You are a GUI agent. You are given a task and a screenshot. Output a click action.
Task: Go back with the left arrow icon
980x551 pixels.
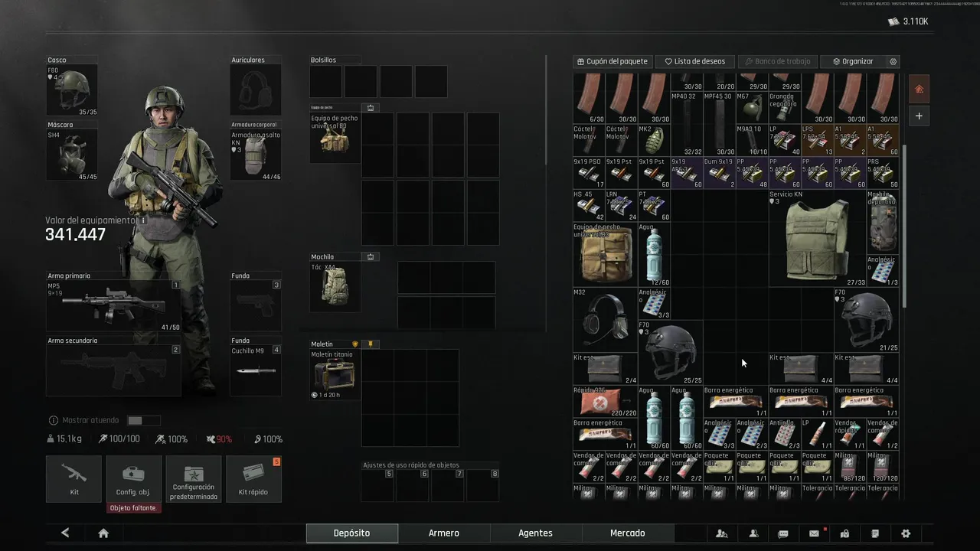click(x=65, y=533)
